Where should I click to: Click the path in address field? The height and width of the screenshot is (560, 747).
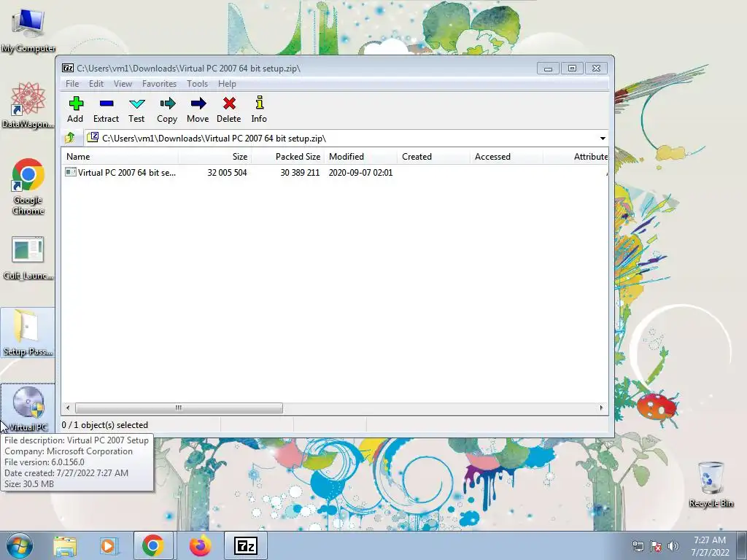tap(214, 138)
